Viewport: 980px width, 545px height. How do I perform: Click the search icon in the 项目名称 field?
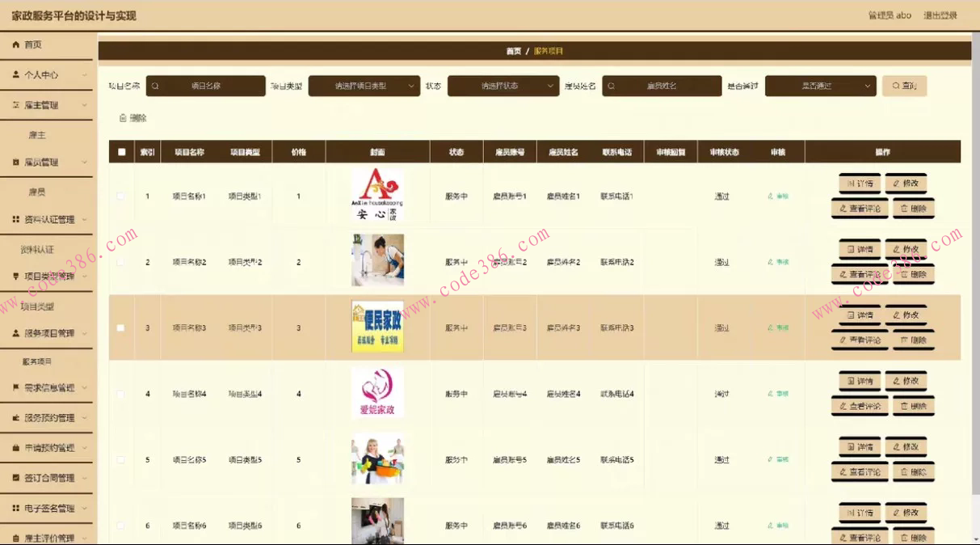(155, 86)
